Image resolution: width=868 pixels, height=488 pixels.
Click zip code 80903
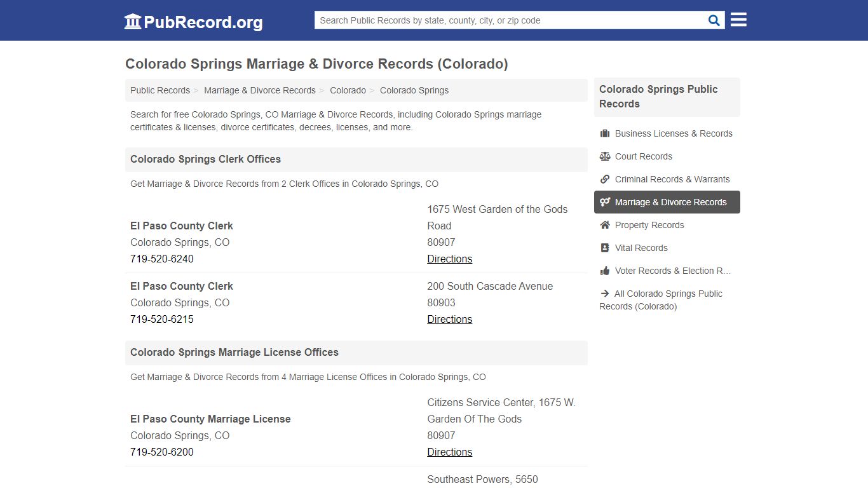click(441, 302)
